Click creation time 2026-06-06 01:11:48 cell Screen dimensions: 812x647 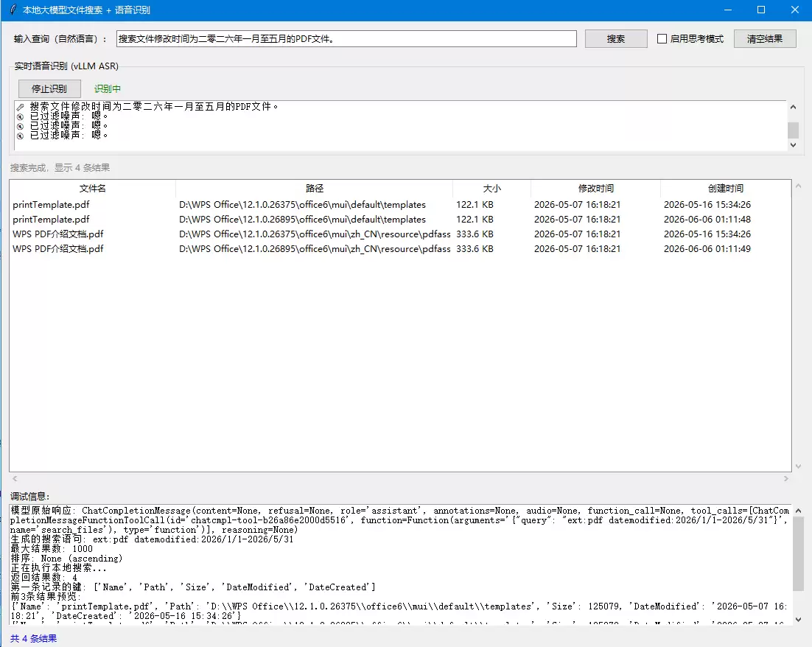coord(707,219)
